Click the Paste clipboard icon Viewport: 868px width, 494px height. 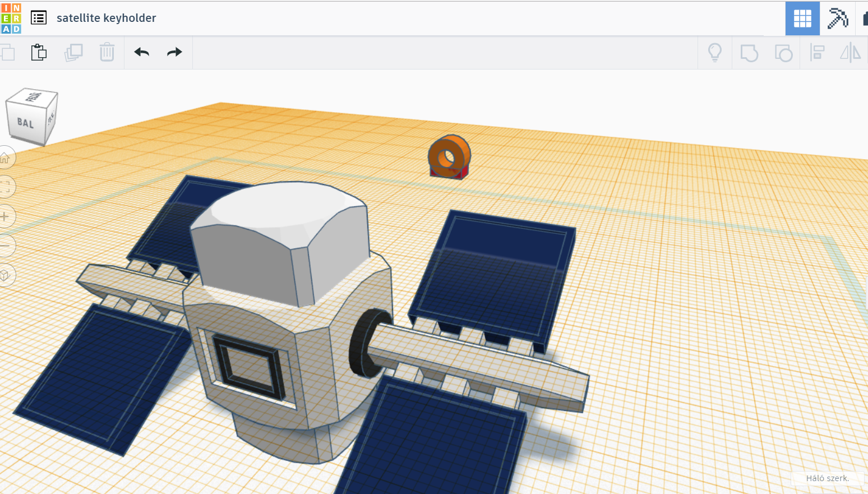coord(39,52)
